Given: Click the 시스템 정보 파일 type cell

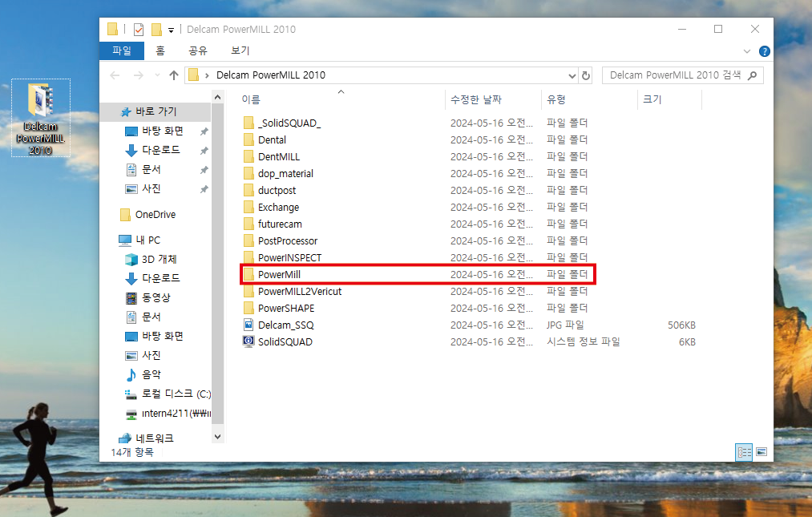Looking at the screenshot, I should coord(583,342).
